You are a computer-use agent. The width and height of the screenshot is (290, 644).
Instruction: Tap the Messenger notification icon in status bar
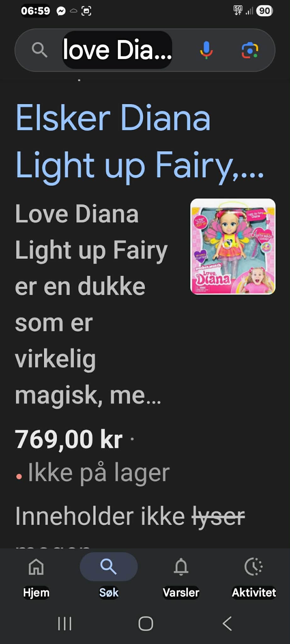[61, 11]
